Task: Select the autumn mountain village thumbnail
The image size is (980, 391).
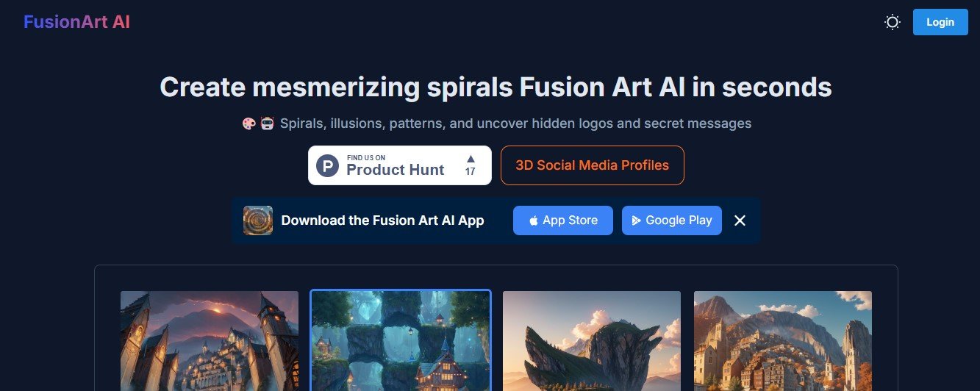Action: 783,341
